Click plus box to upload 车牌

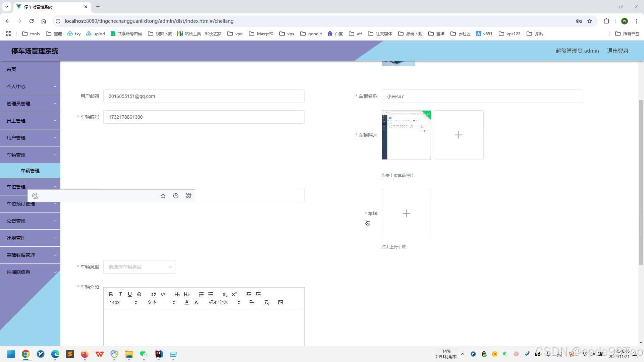pyautogui.click(x=406, y=214)
